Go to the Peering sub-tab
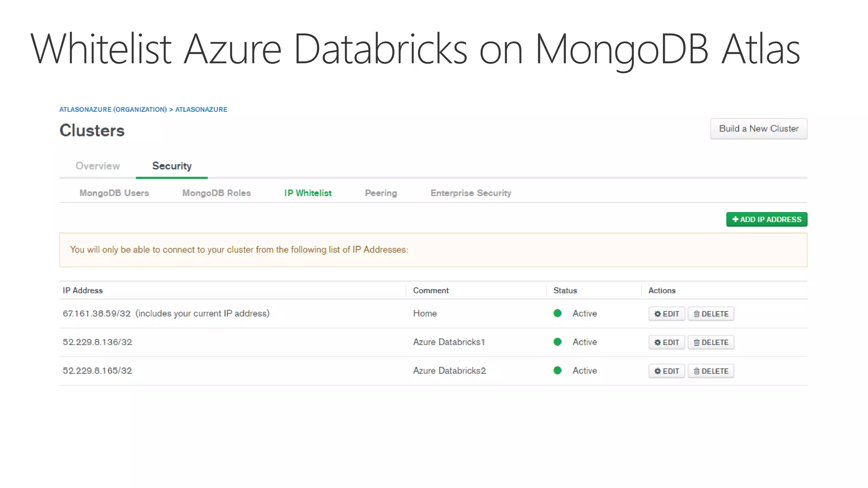The height and width of the screenshot is (488, 868). pos(381,193)
